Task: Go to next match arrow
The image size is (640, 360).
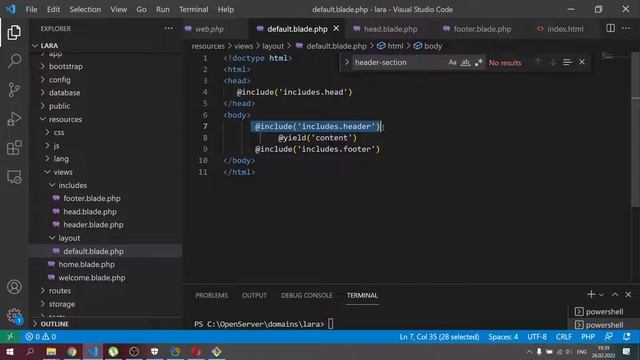Action: pos(553,62)
